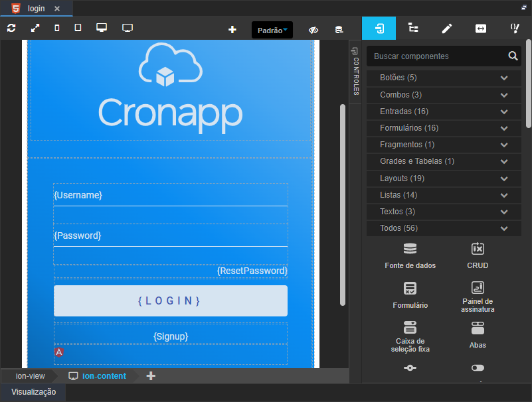Expand the Combos (3) category

click(x=444, y=95)
